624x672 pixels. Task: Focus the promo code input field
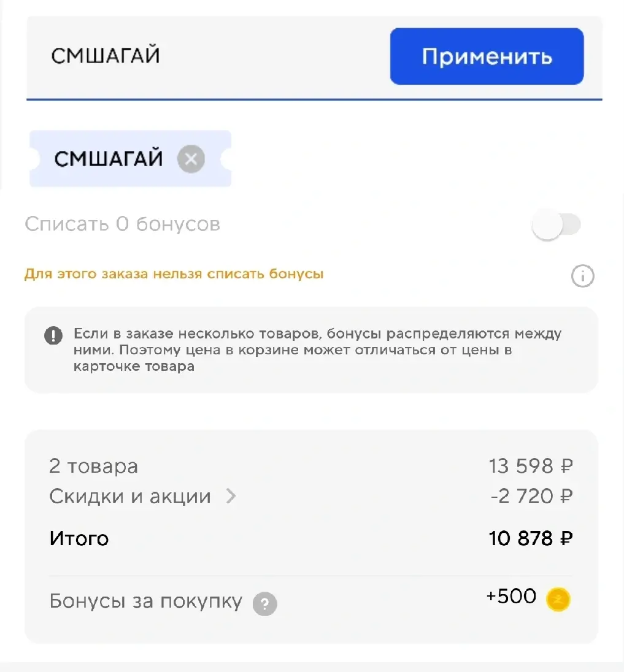(202, 56)
